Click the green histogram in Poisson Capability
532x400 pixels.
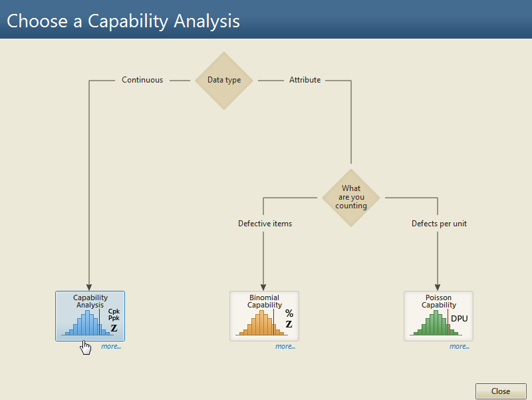coord(436,323)
